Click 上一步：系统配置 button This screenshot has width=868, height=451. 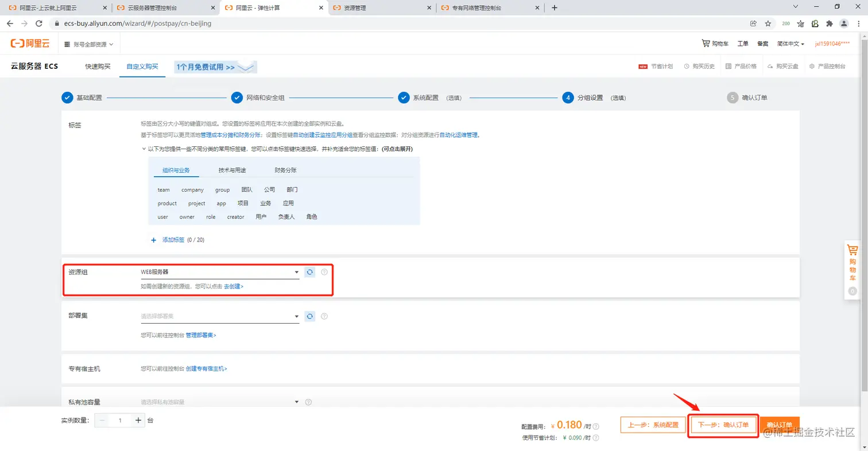tap(653, 425)
